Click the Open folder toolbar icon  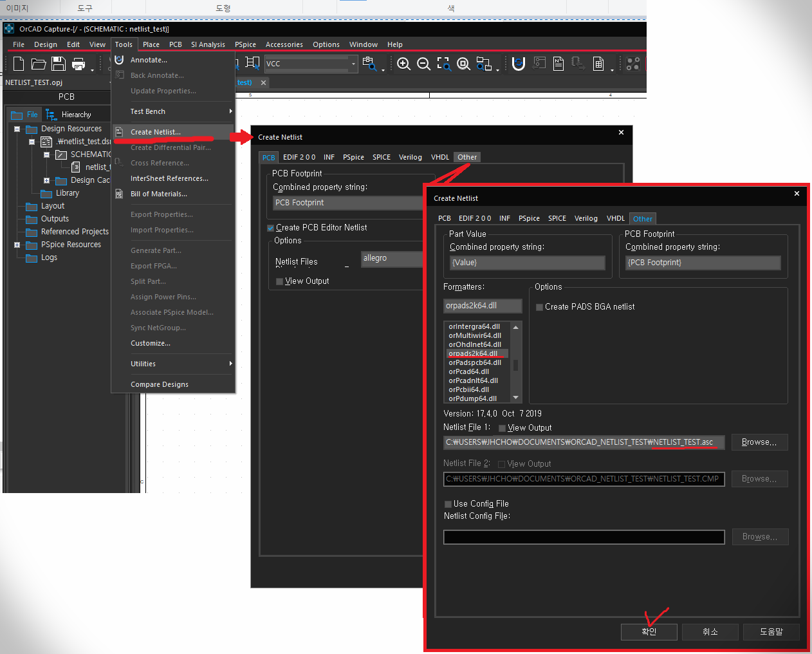(39, 64)
